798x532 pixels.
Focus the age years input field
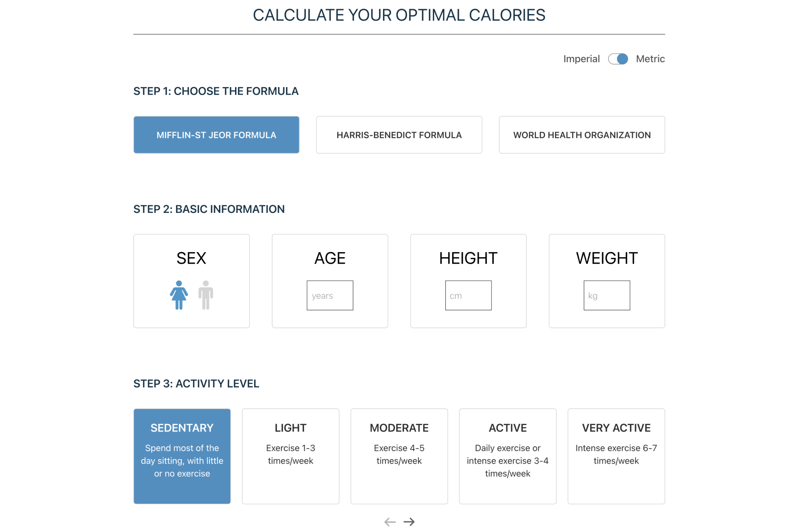tap(330, 295)
